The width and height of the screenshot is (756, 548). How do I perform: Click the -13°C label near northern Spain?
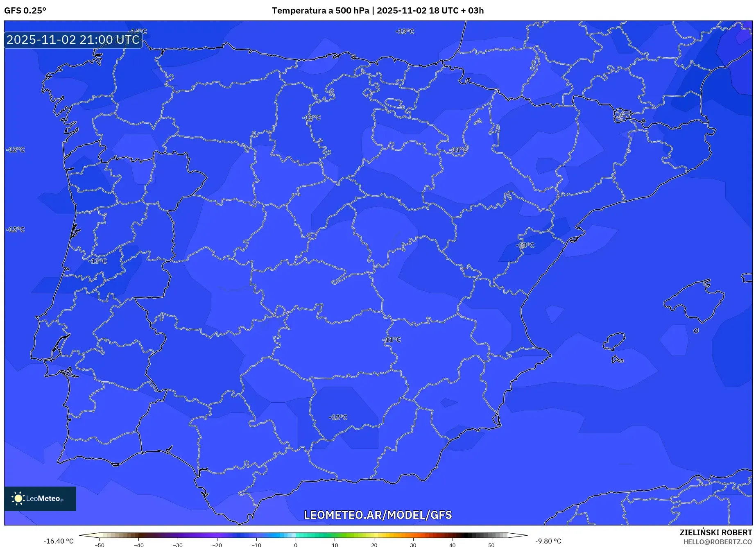pos(311,116)
